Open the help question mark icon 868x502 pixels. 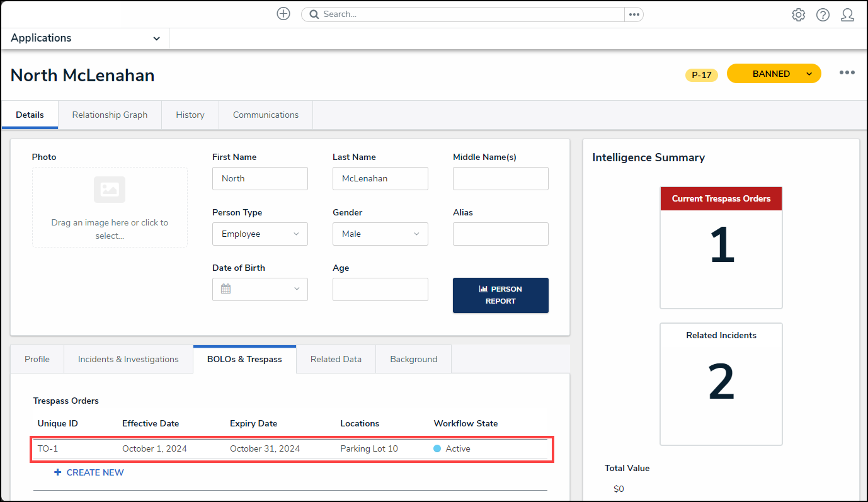[823, 15]
